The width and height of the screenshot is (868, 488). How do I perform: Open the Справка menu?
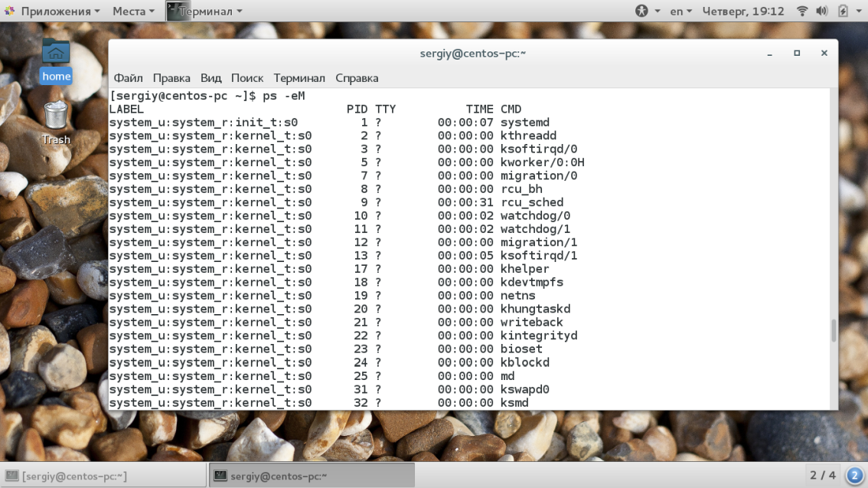point(357,78)
